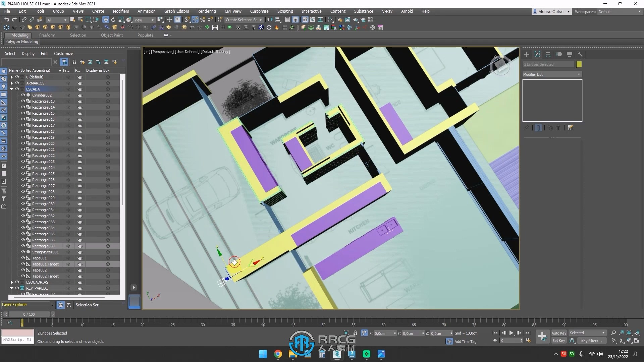Collapse the REV_PAREDE layer

tap(12, 288)
